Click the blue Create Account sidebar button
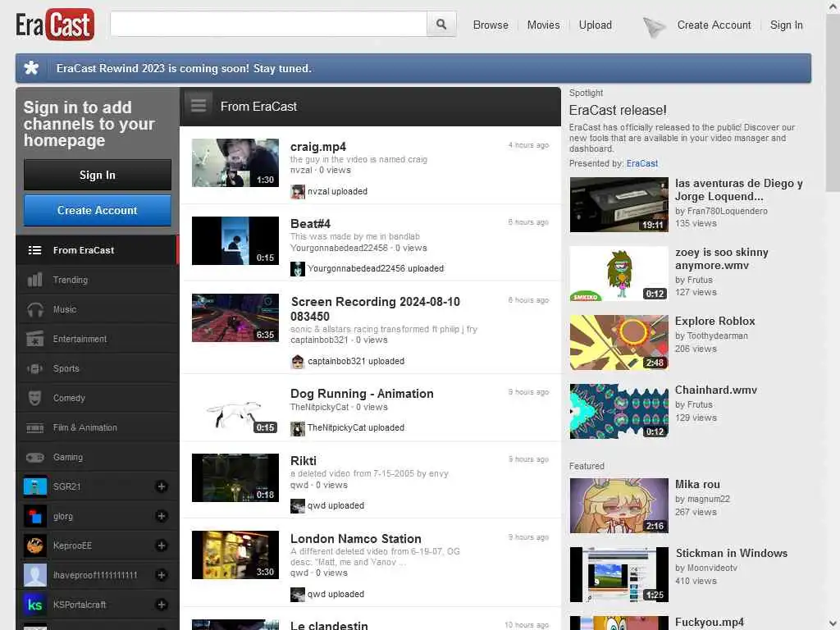Screen dimensions: 840x630 (97, 210)
